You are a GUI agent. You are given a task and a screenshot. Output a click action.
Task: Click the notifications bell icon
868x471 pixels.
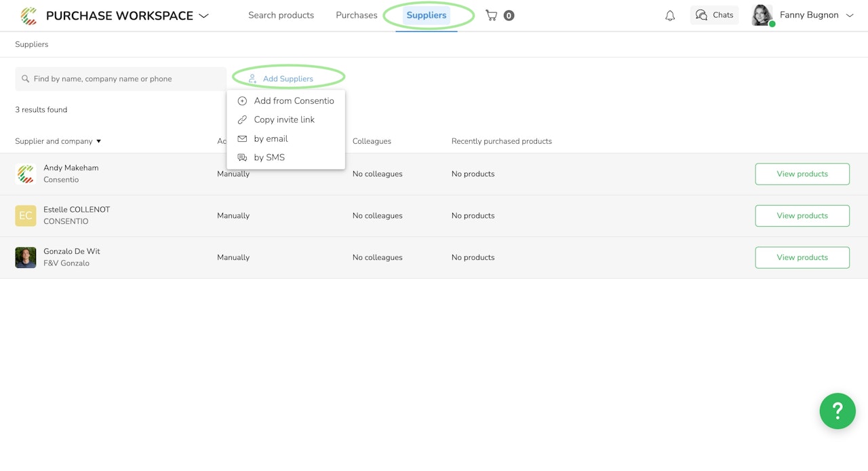point(670,16)
